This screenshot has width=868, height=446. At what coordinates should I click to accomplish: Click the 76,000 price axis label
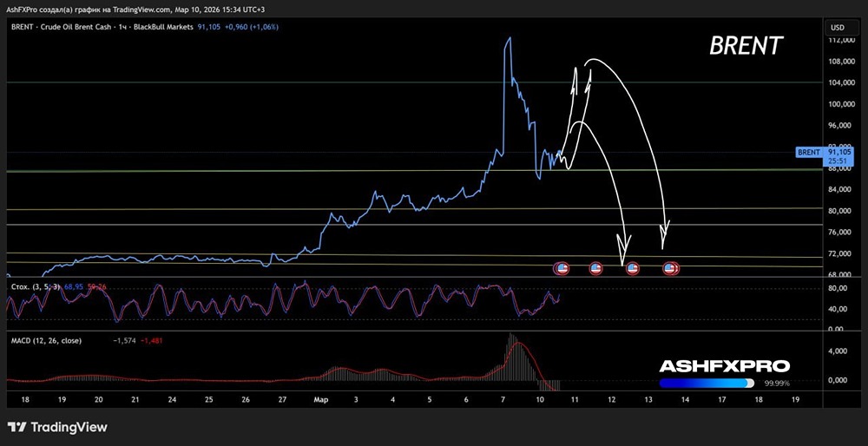point(841,233)
